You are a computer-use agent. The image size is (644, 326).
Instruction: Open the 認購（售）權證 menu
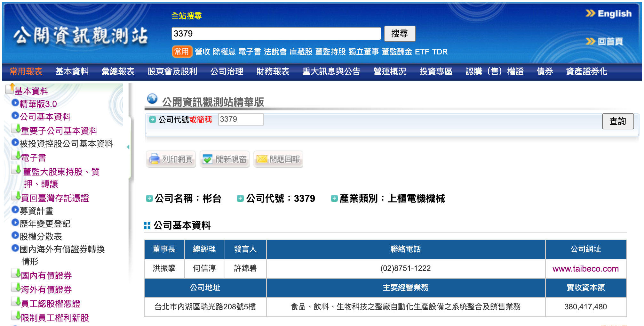click(x=495, y=71)
